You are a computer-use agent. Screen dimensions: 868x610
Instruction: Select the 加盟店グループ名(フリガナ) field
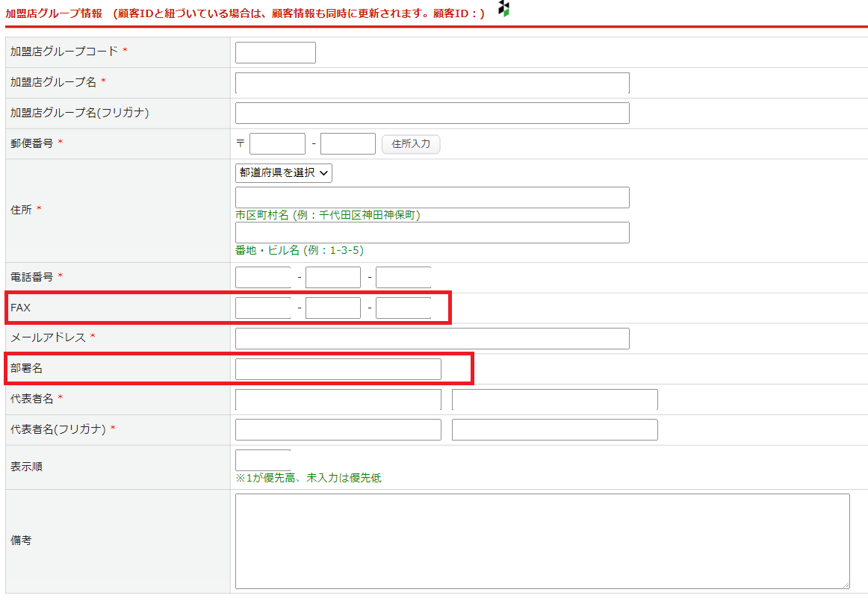pos(432,113)
